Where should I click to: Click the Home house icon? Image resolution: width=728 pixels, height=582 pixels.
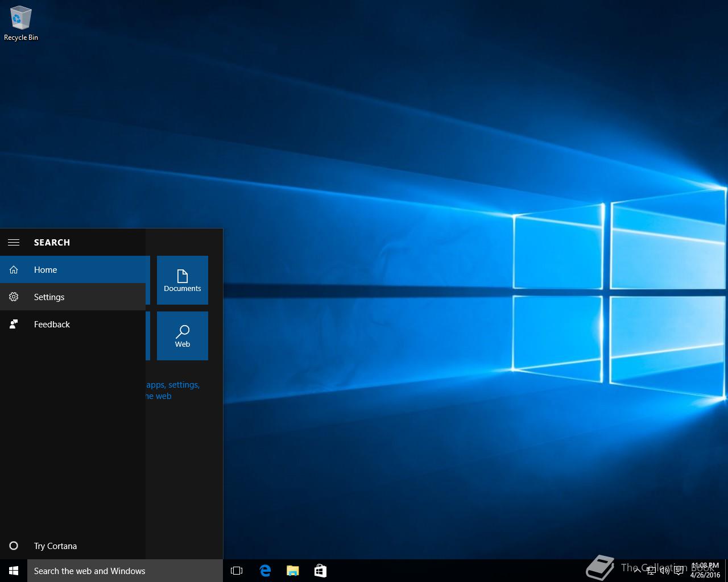[14, 269]
